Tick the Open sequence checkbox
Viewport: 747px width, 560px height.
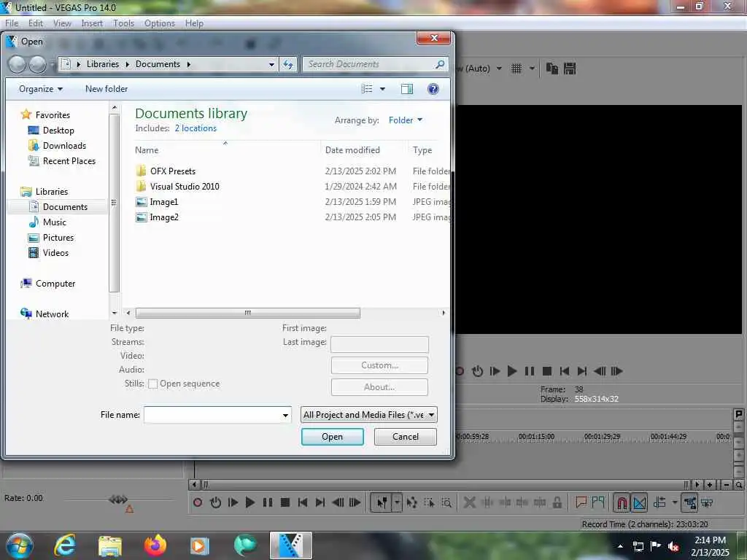click(x=153, y=384)
